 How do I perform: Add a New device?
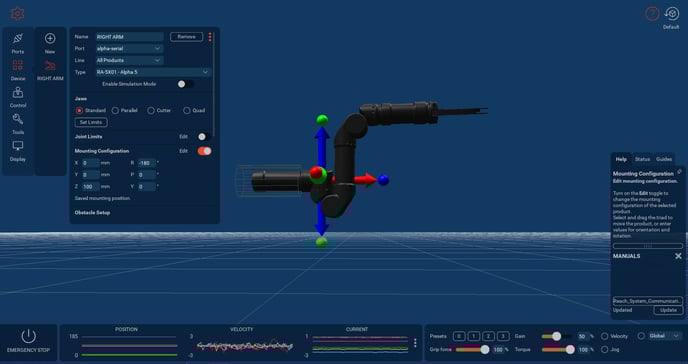(x=50, y=39)
